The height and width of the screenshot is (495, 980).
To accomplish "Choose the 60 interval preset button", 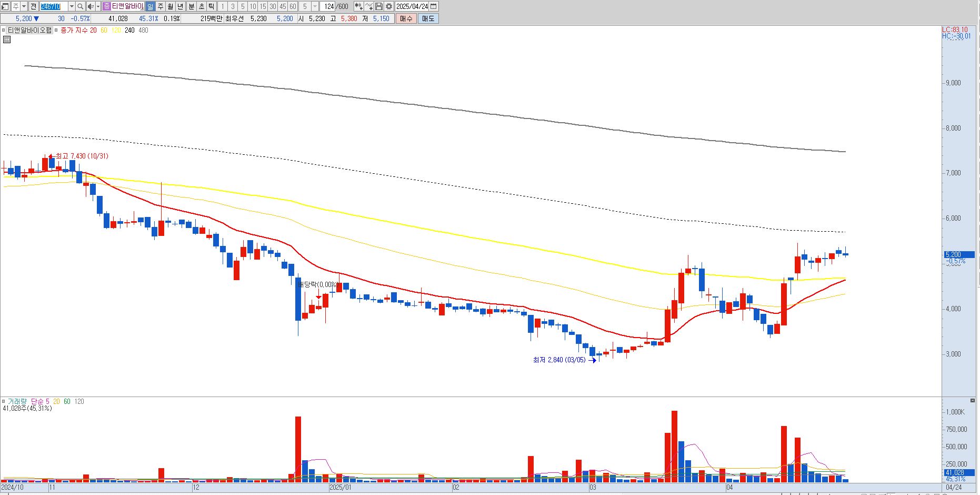I will (293, 6).
